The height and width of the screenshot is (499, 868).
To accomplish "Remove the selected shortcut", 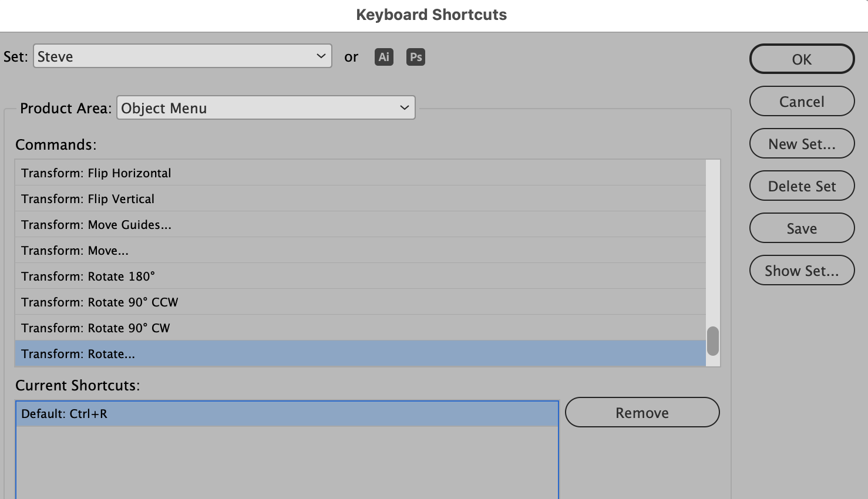I will pos(642,412).
